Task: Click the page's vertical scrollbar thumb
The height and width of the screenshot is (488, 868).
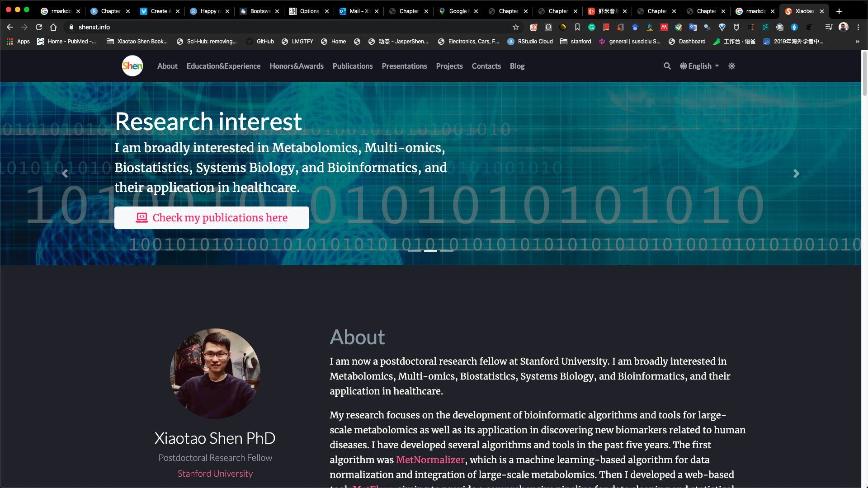Action: [x=864, y=75]
